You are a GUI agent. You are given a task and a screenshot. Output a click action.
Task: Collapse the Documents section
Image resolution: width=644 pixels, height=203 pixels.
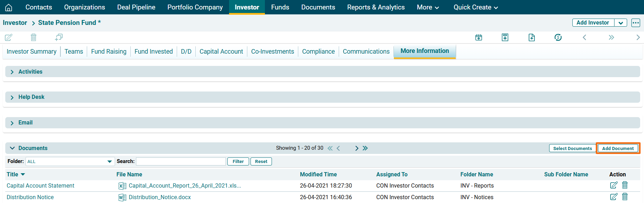(x=12, y=148)
